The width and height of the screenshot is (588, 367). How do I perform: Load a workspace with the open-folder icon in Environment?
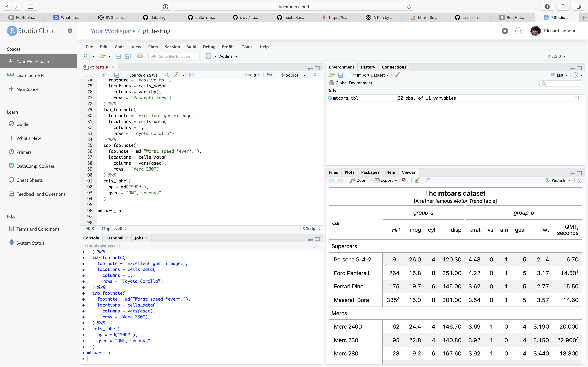(331, 75)
